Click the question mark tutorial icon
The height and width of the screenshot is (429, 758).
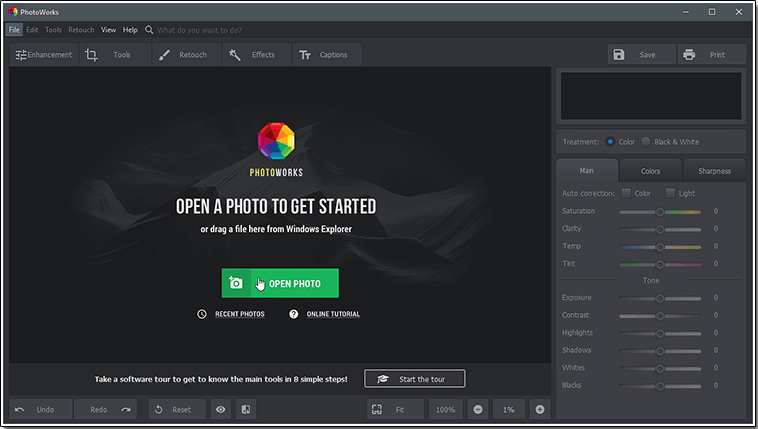click(293, 314)
